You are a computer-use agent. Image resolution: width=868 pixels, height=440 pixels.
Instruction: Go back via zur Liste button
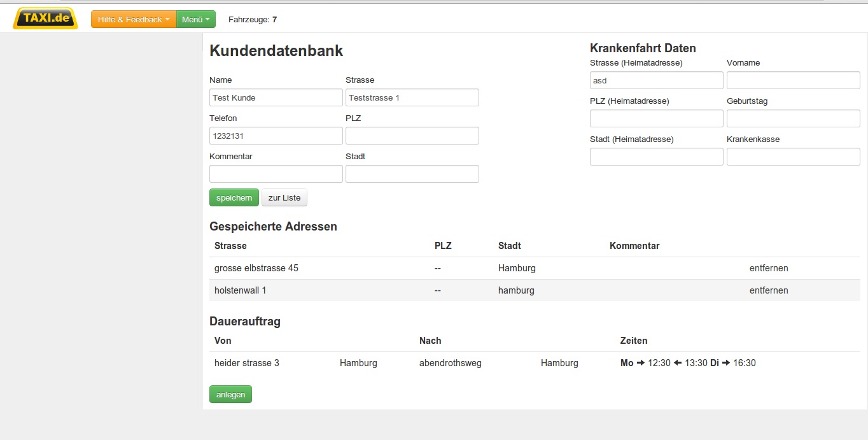[x=284, y=198]
